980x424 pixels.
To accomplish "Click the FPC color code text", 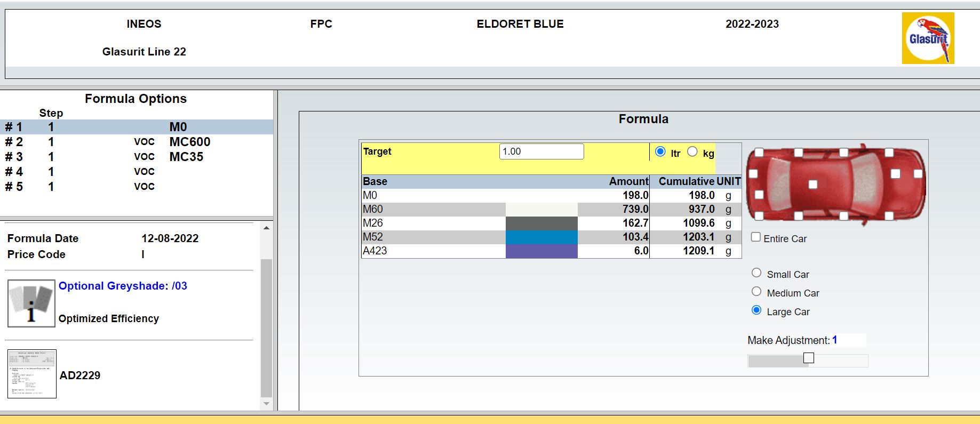I will point(321,24).
